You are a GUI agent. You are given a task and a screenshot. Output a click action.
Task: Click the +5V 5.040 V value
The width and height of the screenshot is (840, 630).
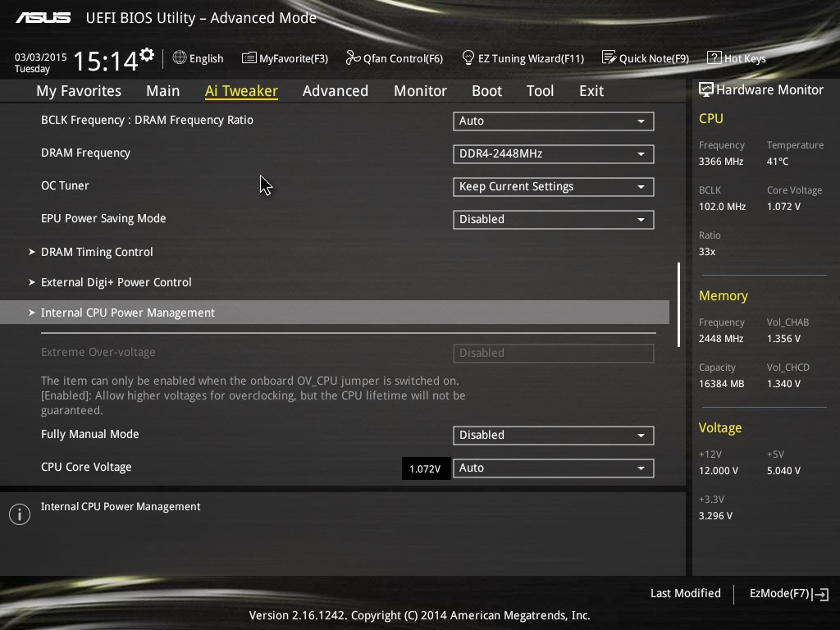click(x=783, y=470)
